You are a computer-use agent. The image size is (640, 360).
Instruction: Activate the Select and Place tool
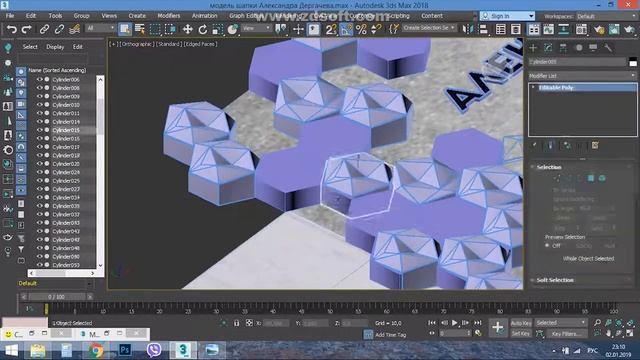tap(233, 29)
